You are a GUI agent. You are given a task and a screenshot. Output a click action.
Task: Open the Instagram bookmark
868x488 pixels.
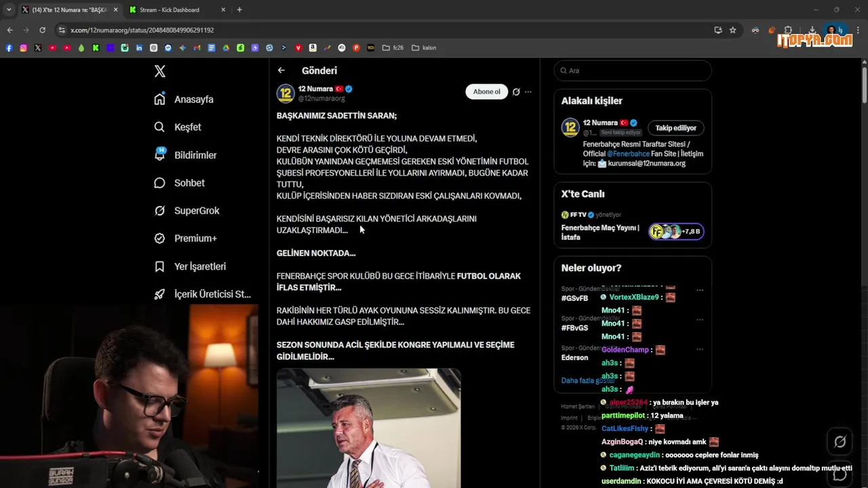pos(23,47)
